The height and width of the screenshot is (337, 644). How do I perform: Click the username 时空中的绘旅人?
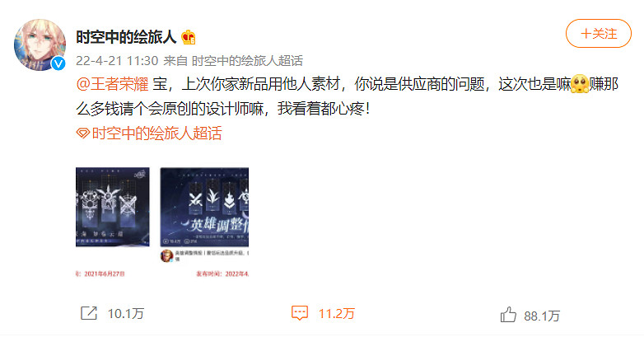coord(126,37)
